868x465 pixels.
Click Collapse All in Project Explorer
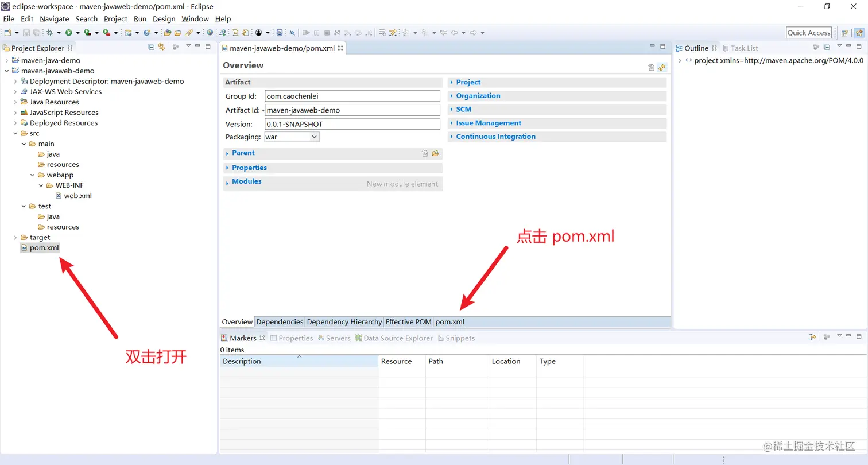click(x=152, y=47)
